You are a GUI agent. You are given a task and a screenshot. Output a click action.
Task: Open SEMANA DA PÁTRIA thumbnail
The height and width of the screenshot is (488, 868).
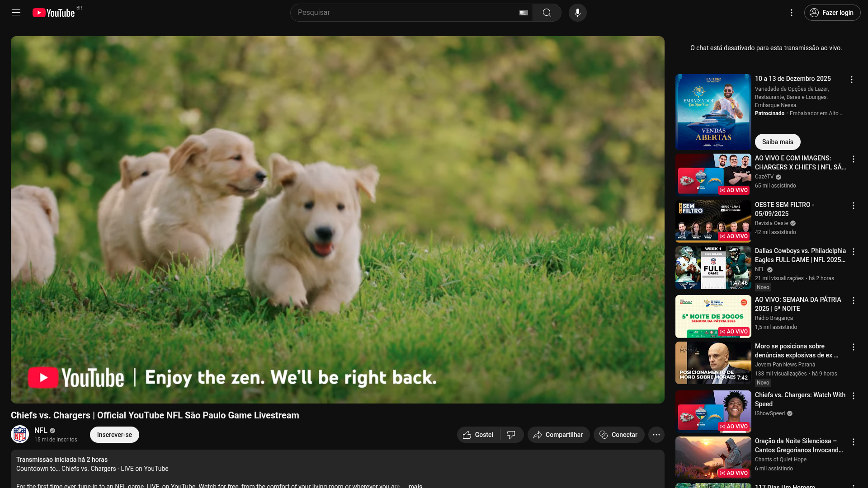[x=713, y=316]
